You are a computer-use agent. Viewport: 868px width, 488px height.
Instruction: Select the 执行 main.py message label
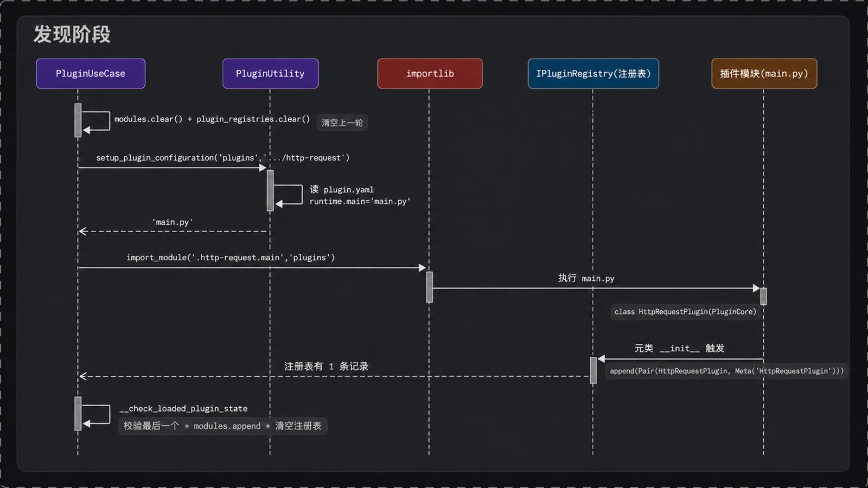tap(586, 278)
